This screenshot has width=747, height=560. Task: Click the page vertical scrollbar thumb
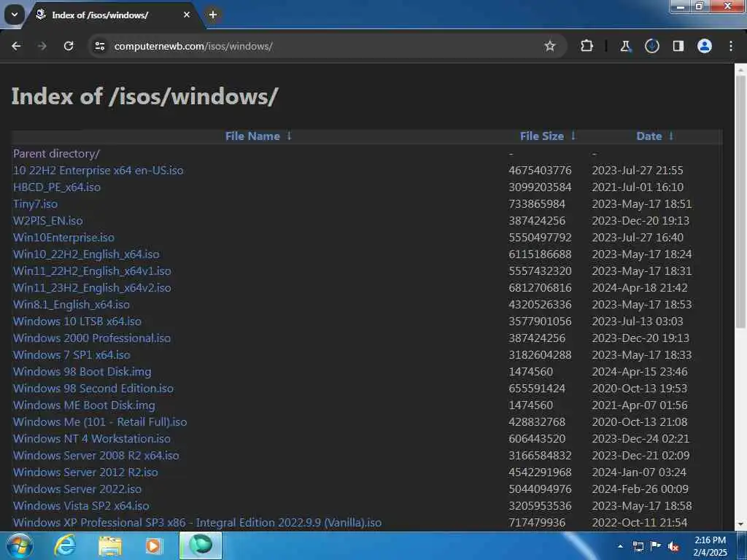(740, 202)
